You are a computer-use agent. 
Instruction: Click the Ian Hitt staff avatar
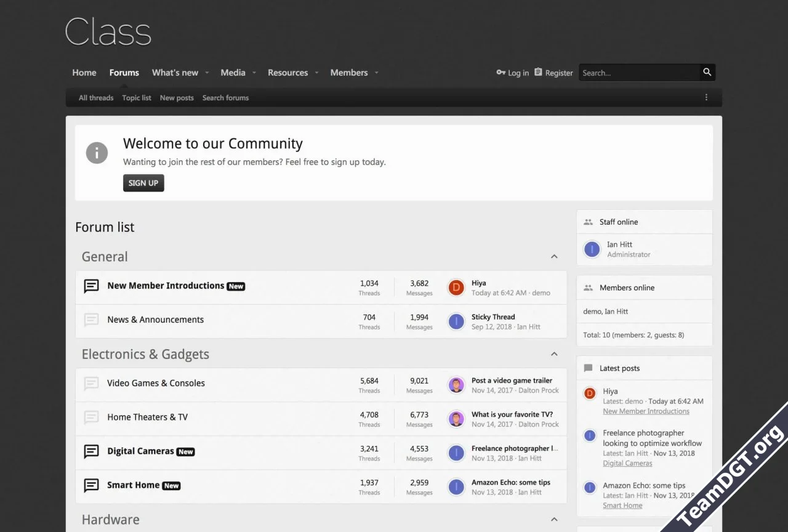592,249
